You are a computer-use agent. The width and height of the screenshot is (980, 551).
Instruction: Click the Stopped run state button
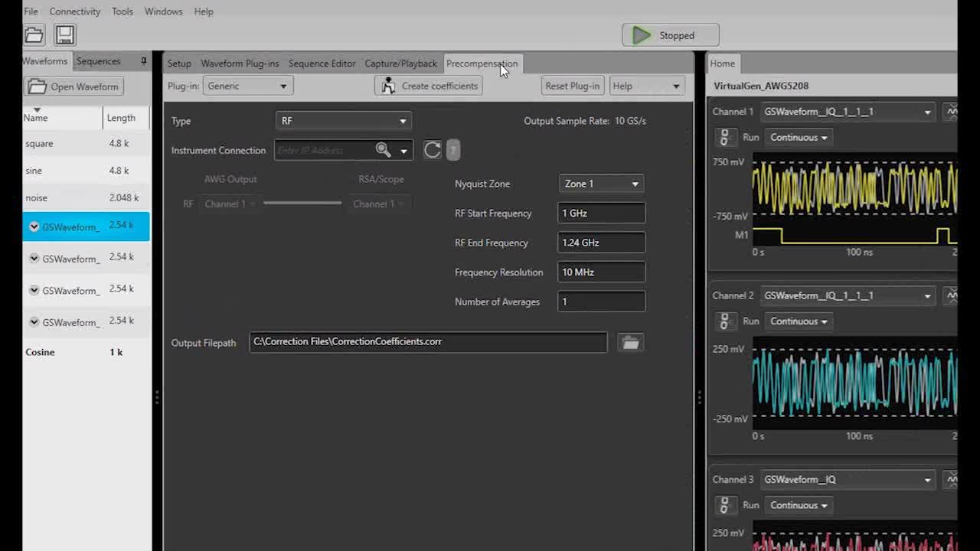tap(671, 35)
